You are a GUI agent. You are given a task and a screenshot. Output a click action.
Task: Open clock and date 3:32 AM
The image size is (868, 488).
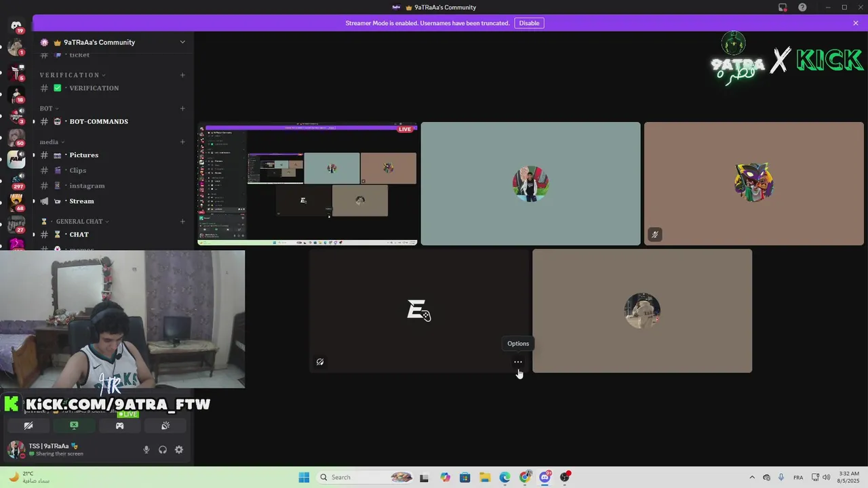pyautogui.click(x=849, y=477)
